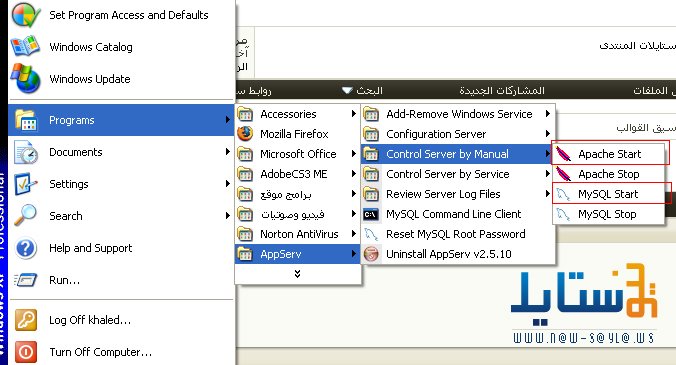Click the Microsoft Office folder icon

click(245, 154)
